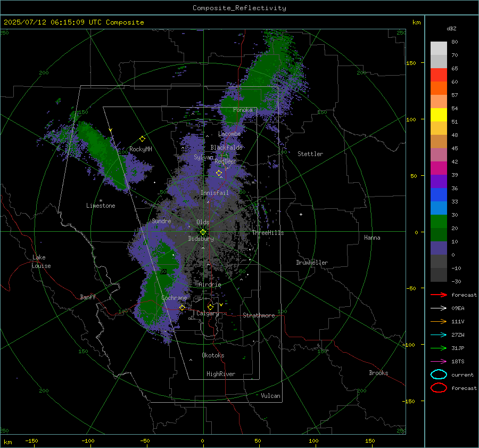Click the Drumheller city label
479x448 pixels.
tap(312, 263)
